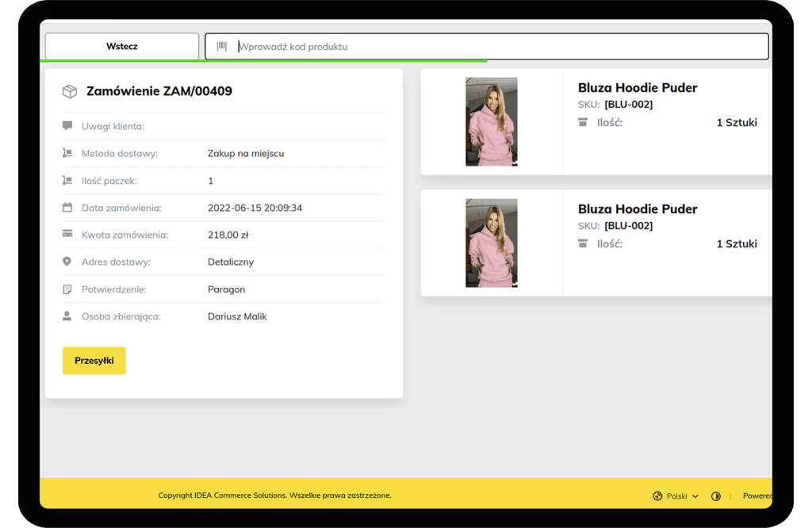Click the calendar icon next to Data zamówienia
The image size is (812, 528).
[67, 208]
